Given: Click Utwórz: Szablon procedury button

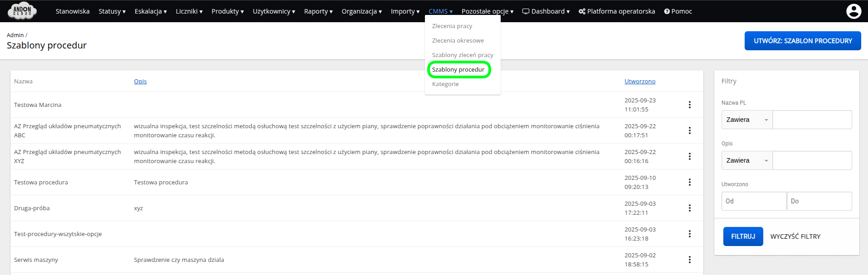Looking at the screenshot, I should (x=802, y=41).
